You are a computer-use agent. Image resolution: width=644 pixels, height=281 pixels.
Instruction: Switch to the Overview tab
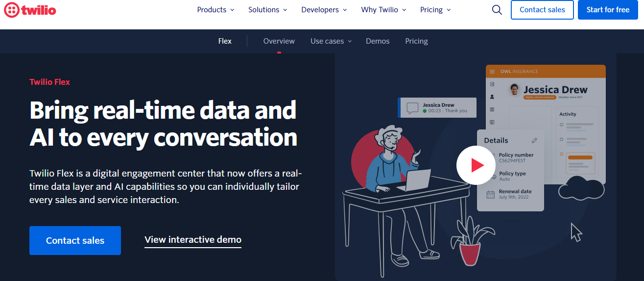point(279,41)
